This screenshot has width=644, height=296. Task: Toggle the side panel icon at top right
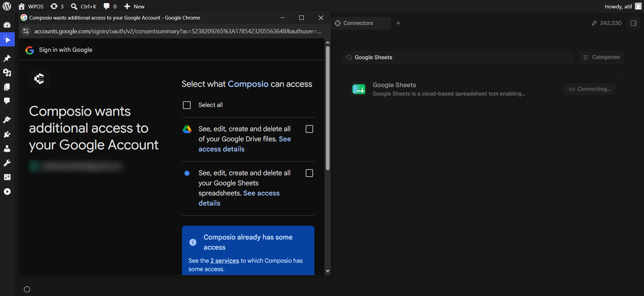click(x=634, y=23)
